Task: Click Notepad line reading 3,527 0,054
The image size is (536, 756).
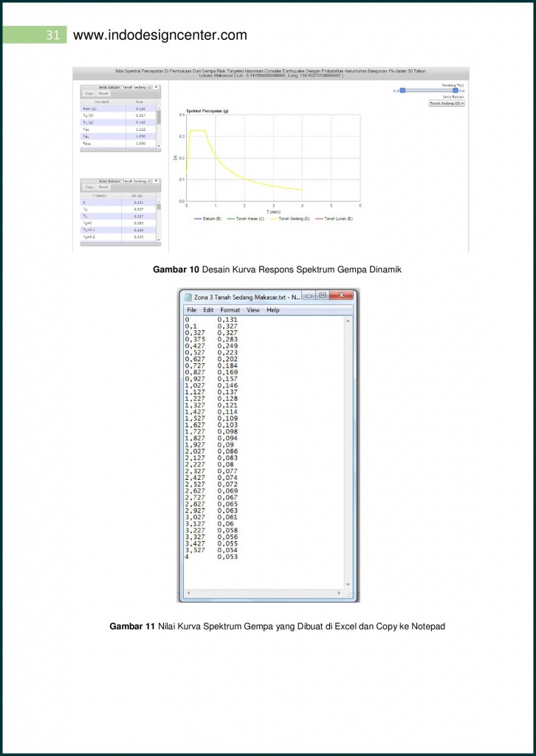Action: pyautogui.click(x=212, y=550)
